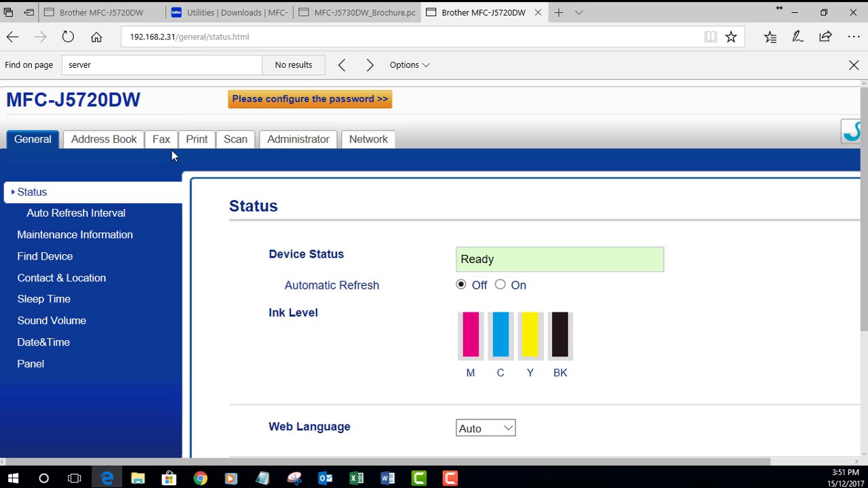Add web notes pen icon
Viewport: 868px width, 488px height.
(797, 37)
